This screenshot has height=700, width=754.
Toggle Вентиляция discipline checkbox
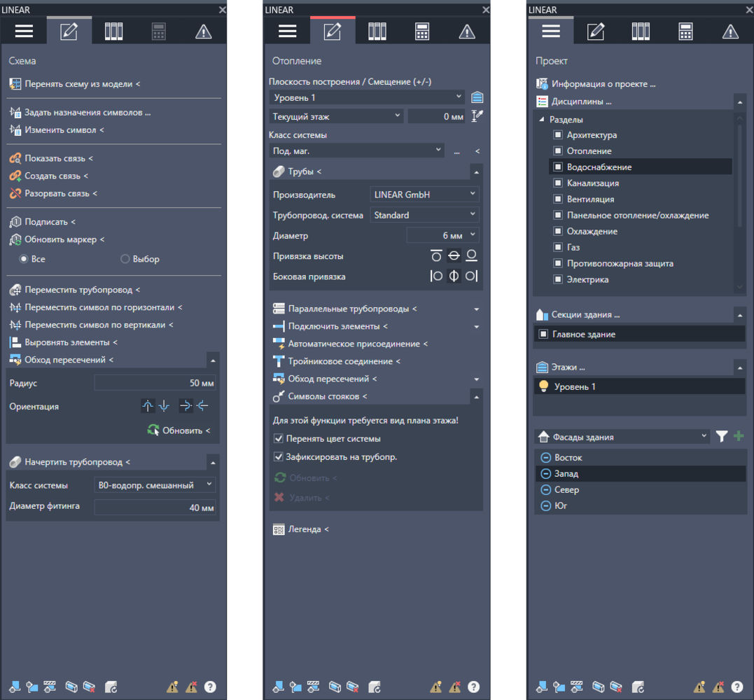coord(558,199)
